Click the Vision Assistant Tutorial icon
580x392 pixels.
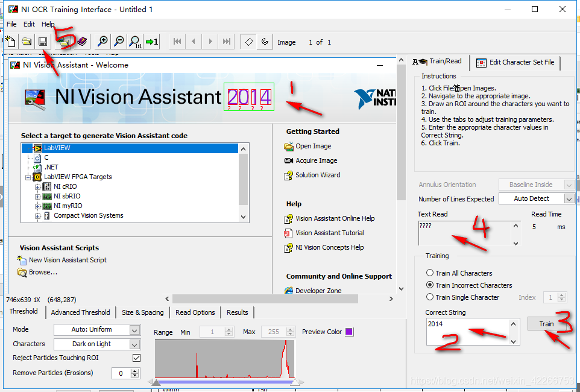(x=288, y=233)
